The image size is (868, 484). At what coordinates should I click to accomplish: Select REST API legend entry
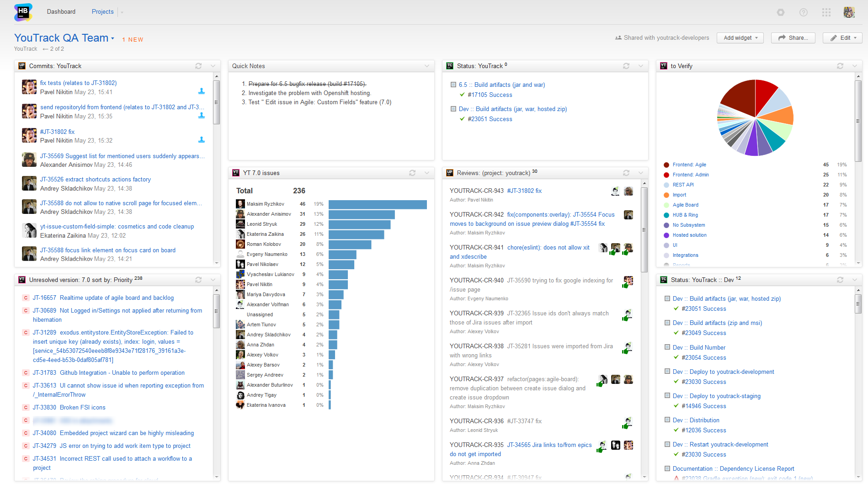pyautogui.click(x=683, y=185)
